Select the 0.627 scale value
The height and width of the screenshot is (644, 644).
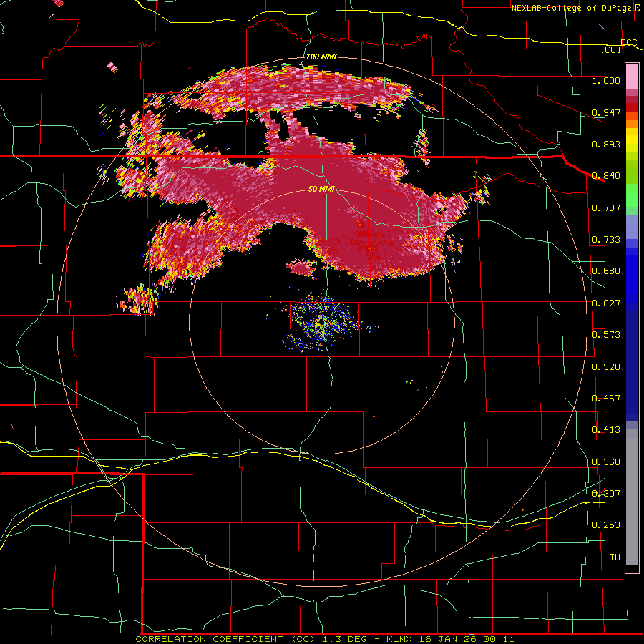606,303
